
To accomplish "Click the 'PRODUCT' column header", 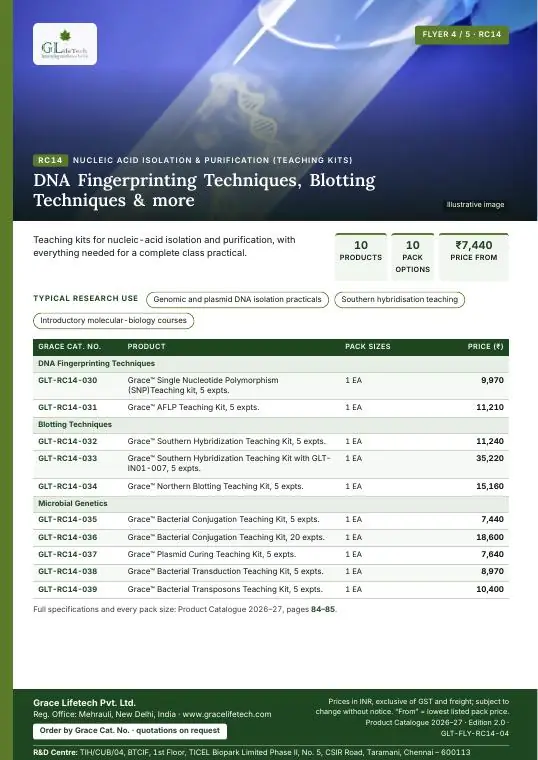I will (x=146, y=347).
